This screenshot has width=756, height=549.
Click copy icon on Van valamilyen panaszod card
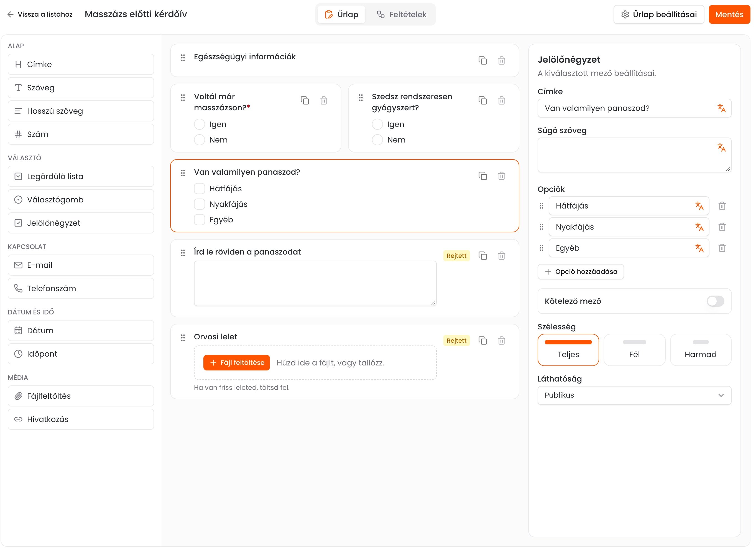(x=483, y=176)
